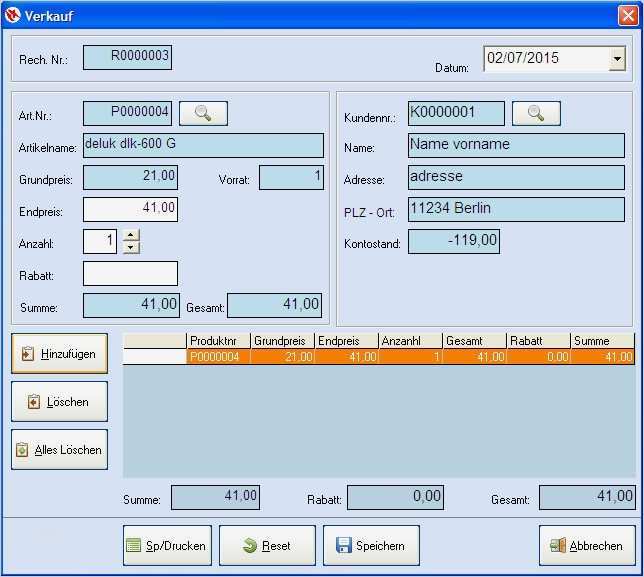This screenshot has width=644, height=577.
Task: Click the bottom Gesamt total field
Action: pos(587,498)
